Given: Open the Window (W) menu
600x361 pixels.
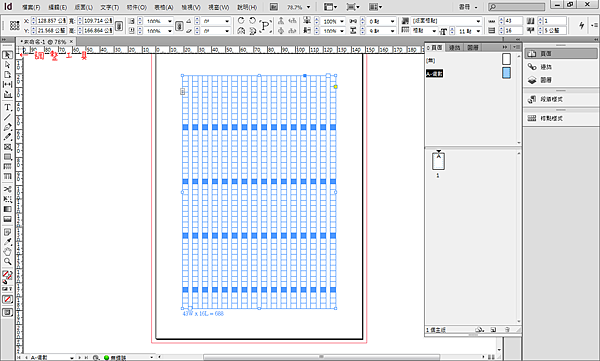Looking at the screenshot, I should [218, 7].
